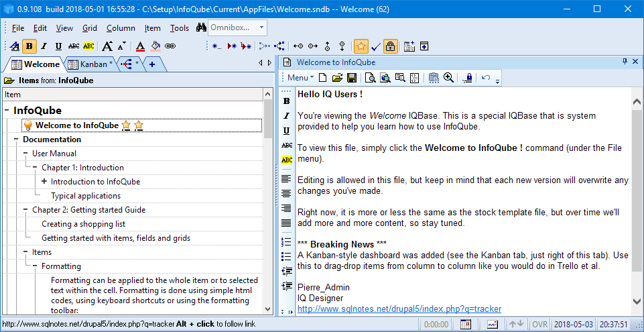Select Creating a shopping list item
Screen dimensions: 644x332
83,224
